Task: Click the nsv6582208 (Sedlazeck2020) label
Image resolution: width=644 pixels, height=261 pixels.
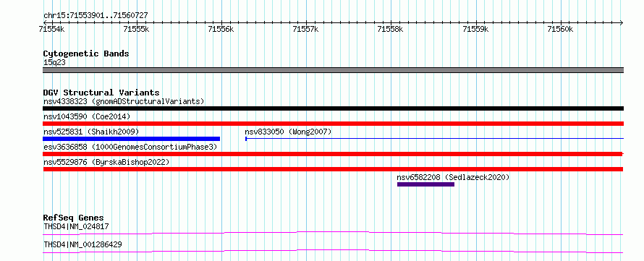Action: (x=453, y=177)
